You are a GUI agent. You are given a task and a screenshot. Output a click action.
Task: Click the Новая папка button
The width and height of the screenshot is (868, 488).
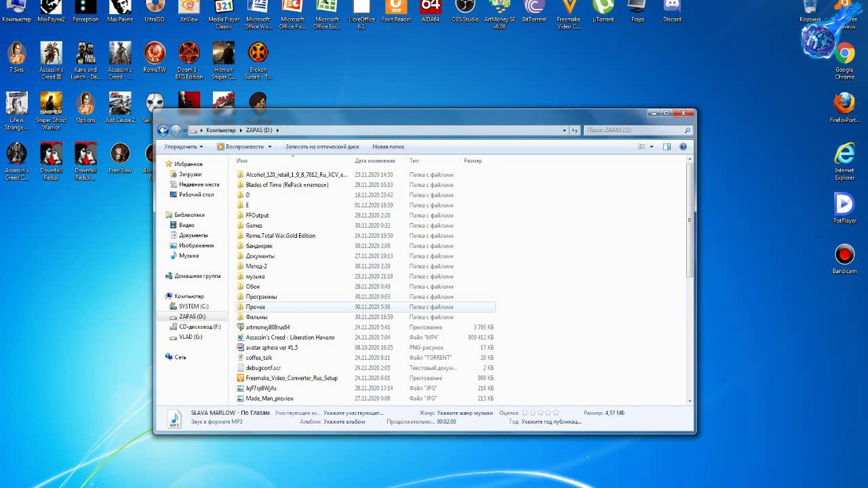pos(388,146)
